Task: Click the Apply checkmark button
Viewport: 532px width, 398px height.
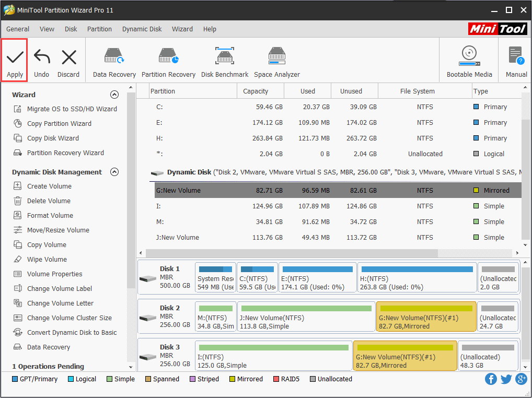Action: 15,61
